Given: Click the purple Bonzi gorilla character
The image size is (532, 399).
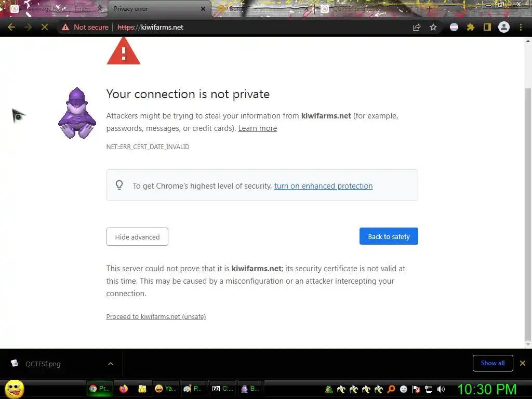Looking at the screenshot, I should pyautogui.click(x=77, y=113).
